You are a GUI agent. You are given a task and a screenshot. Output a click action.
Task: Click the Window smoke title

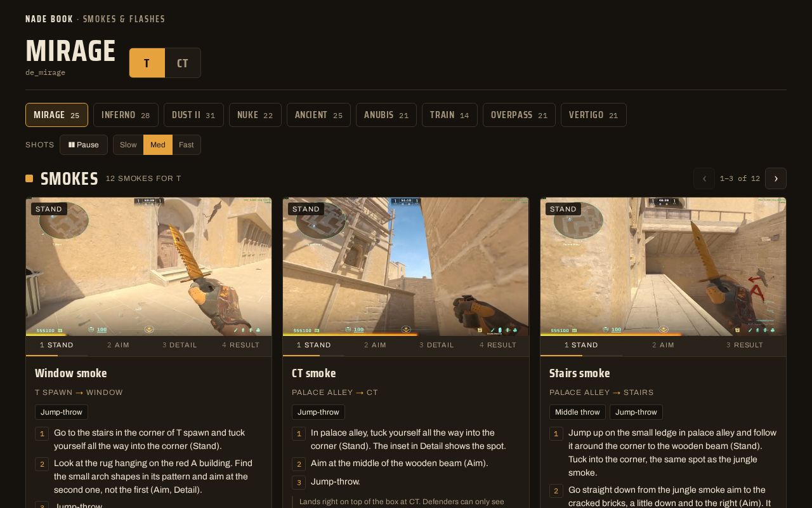click(71, 373)
